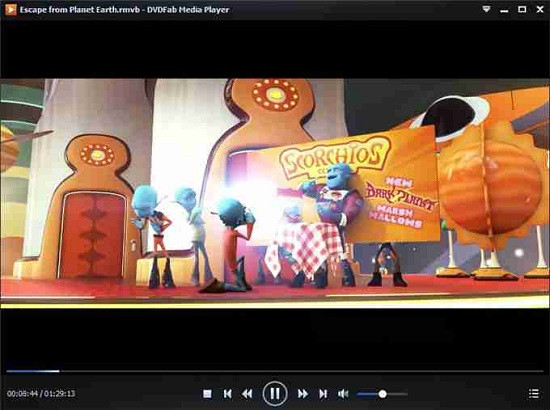Click the video frame of the movie
This screenshot has width=550, height=410.
[275, 193]
